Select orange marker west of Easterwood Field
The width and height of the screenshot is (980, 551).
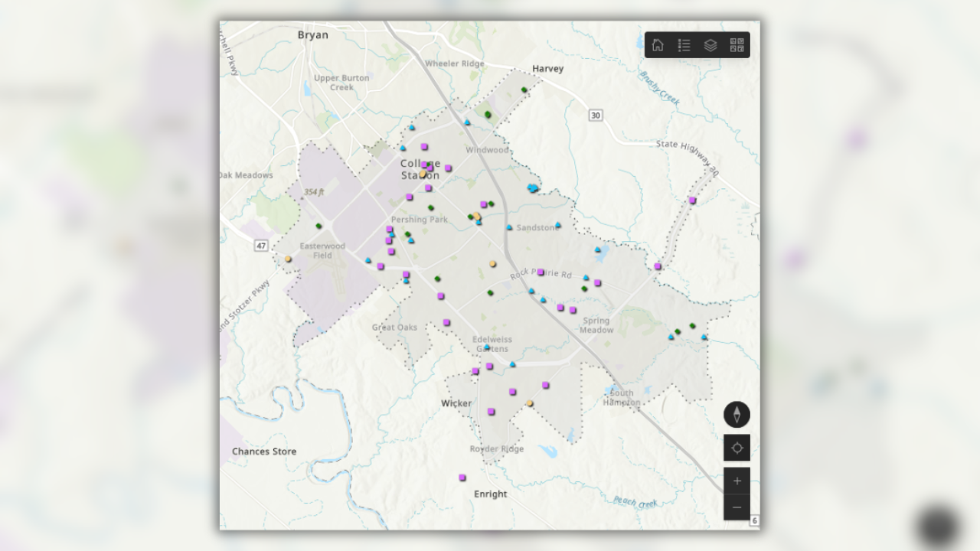coord(289,259)
